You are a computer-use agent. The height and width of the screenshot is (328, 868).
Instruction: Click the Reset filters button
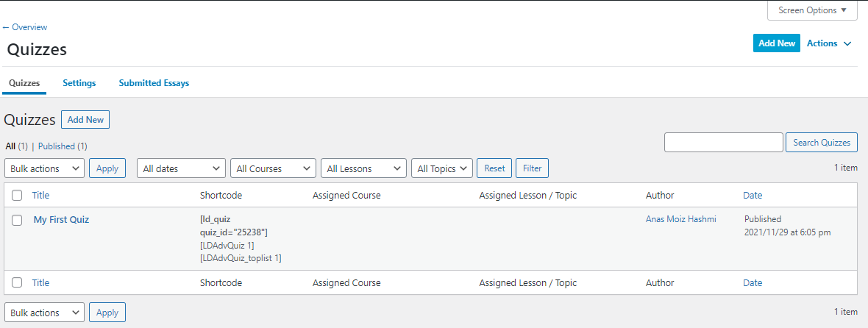(494, 168)
